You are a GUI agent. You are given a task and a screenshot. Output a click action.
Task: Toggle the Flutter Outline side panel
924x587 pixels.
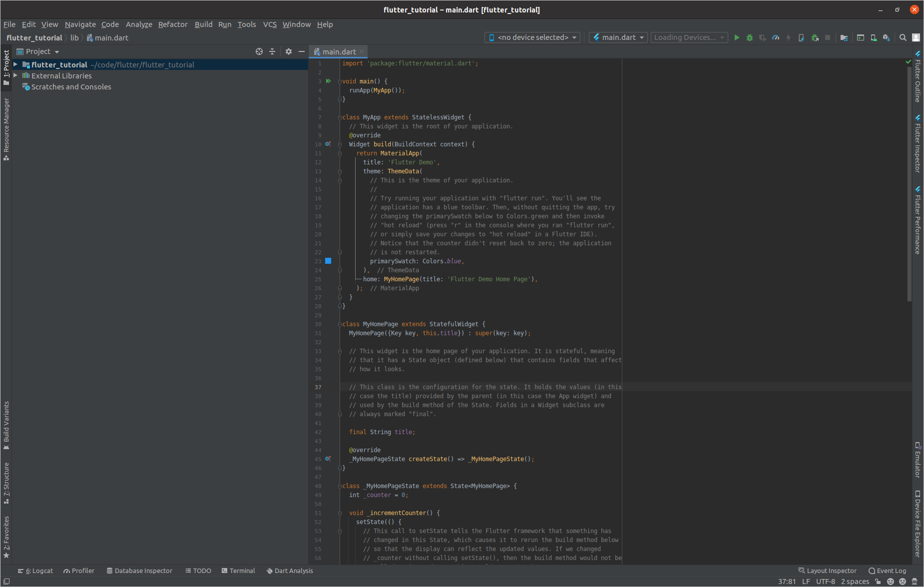click(918, 76)
